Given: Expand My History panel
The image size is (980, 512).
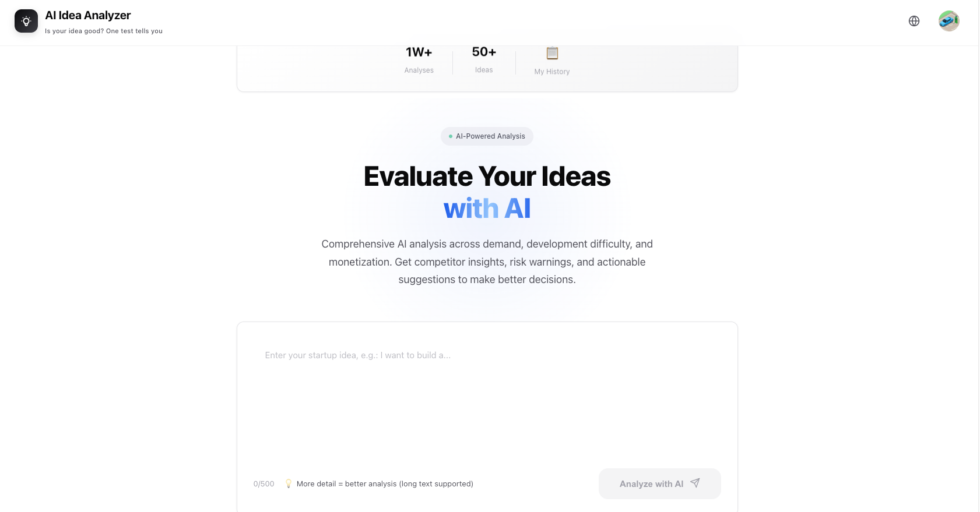Looking at the screenshot, I should [x=552, y=60].
